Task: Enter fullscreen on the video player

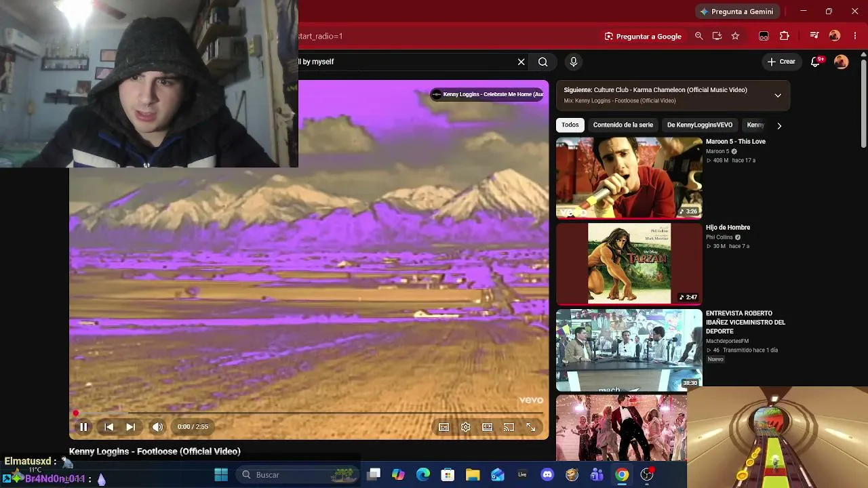Action: (531, 427)
